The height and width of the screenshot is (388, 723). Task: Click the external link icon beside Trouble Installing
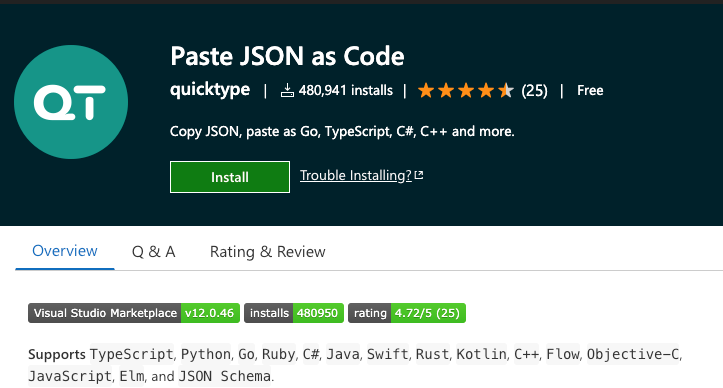[419, 175]
